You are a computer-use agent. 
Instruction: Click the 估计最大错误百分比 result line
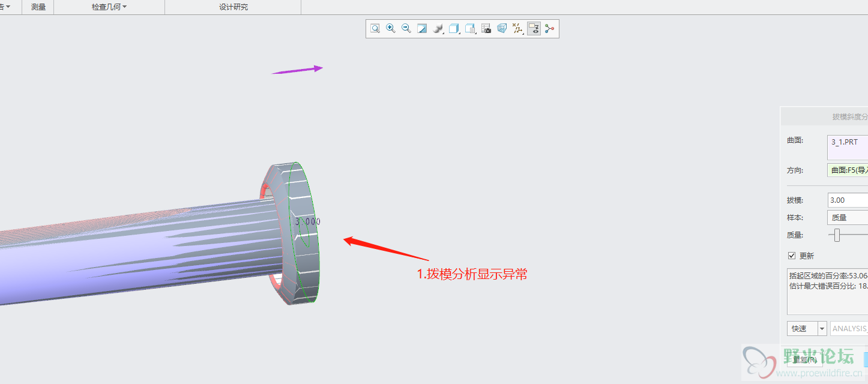[828, 286]
